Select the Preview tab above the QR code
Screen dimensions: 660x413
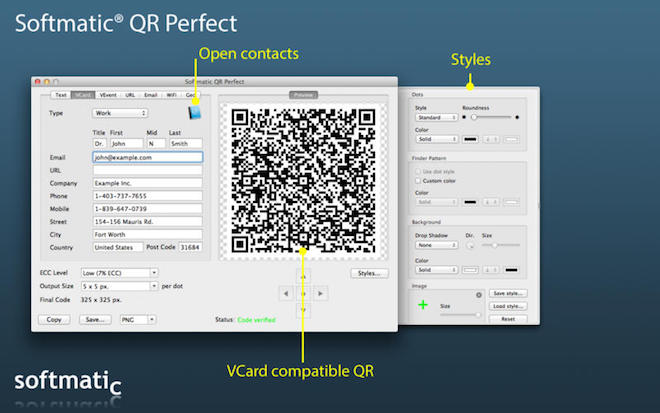(303, 95)
